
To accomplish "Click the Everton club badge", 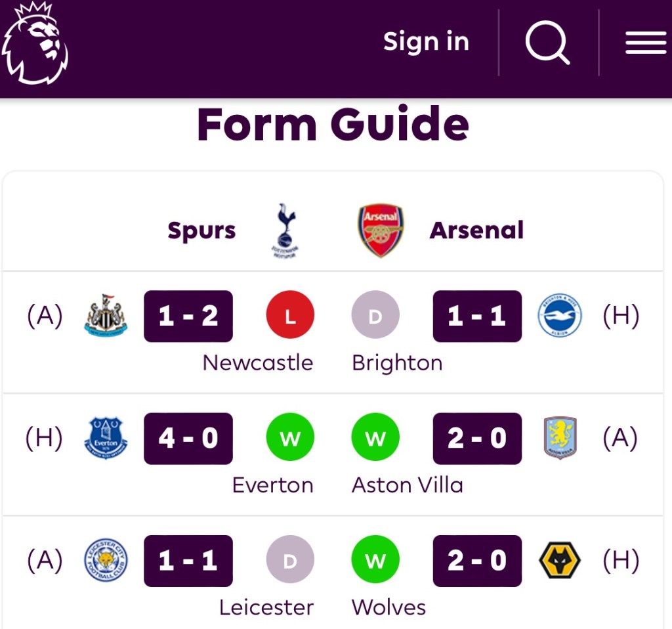I will [x=106, y=438].
